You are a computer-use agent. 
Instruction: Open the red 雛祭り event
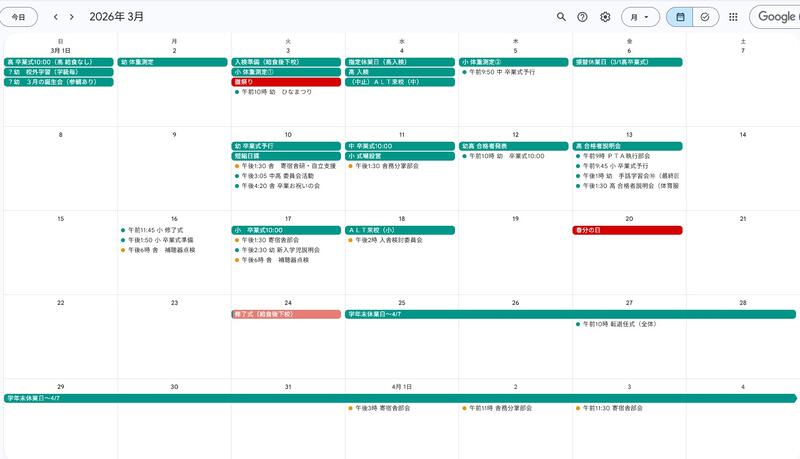pyautogui.click(x=287, y=82)
